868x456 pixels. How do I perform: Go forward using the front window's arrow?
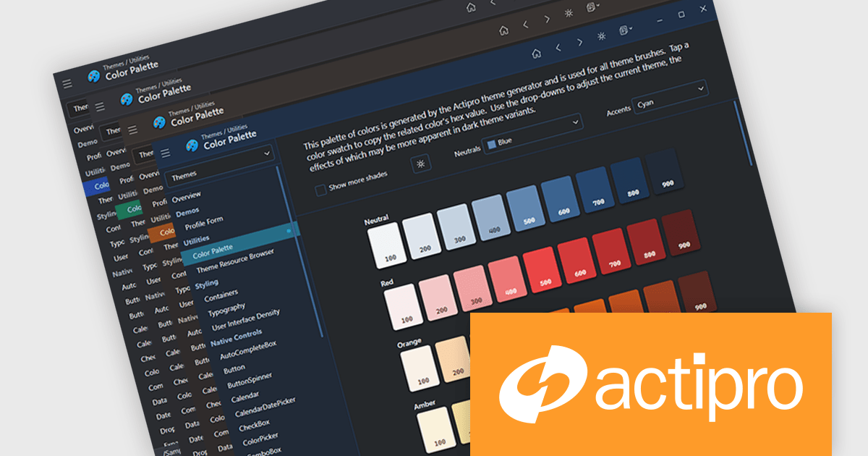[579, 42]
